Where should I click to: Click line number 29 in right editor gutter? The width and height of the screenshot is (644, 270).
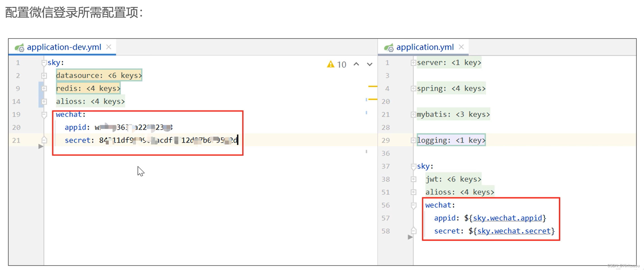click(x=385, y=140)
